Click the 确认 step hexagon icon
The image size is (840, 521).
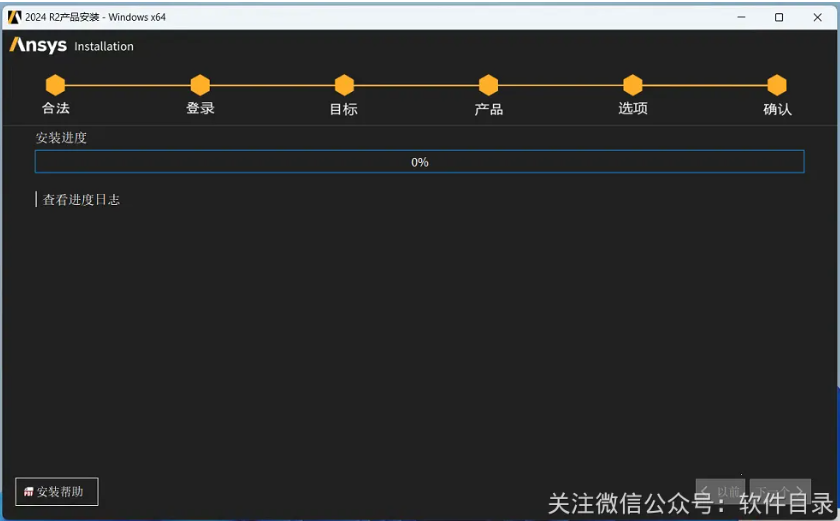(x=776, y=85)
